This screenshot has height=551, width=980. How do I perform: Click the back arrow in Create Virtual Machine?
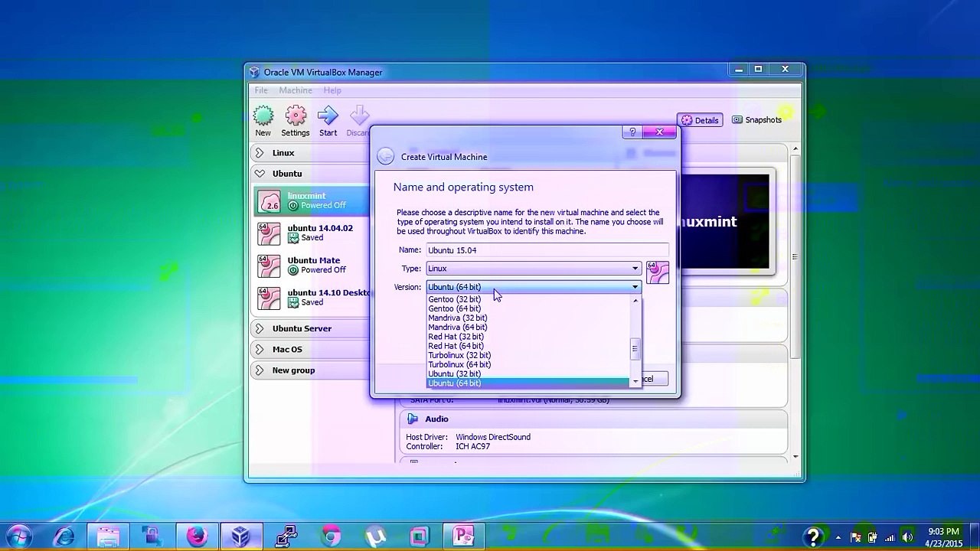coord(386,157)
